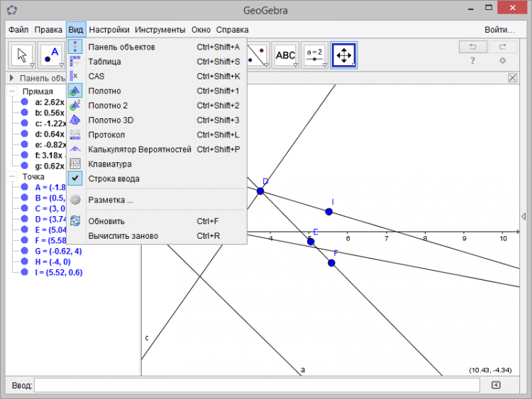This screenshot has height=399, width=532.
Task: Toggle visibility of line b
Action: pos(24,113)
